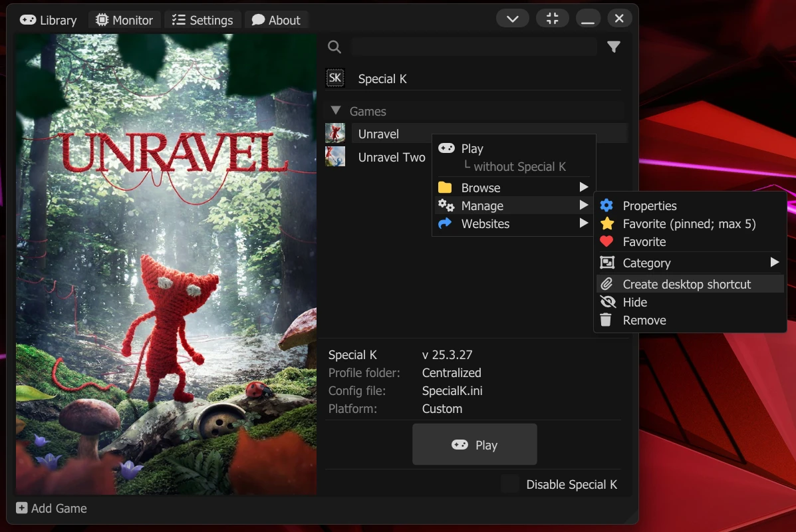Click the yellow star pinned-favorite icon

(x=607, y=223)
